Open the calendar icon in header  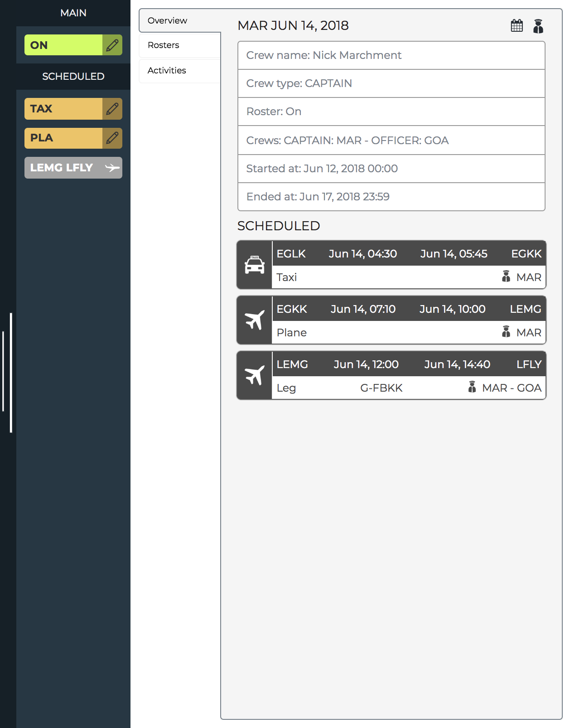coord(517,26)
